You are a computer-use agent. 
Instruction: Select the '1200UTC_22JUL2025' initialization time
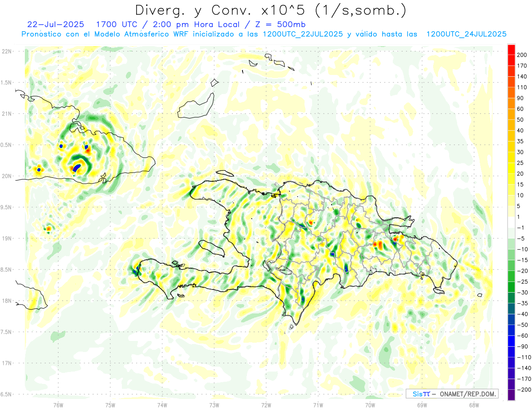tap(302, 34)
